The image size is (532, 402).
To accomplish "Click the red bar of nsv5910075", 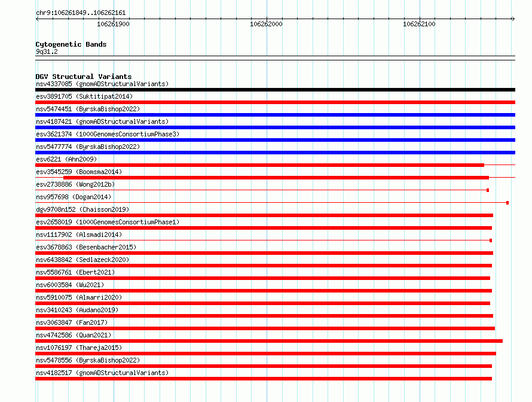I will pos(262,303).
